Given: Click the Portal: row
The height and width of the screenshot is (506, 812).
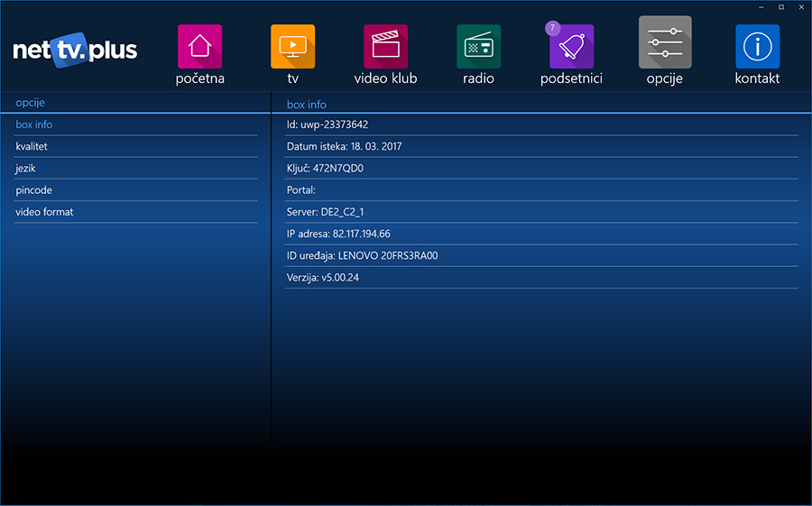Looking at the screenshot, I should tap(541, 190).
